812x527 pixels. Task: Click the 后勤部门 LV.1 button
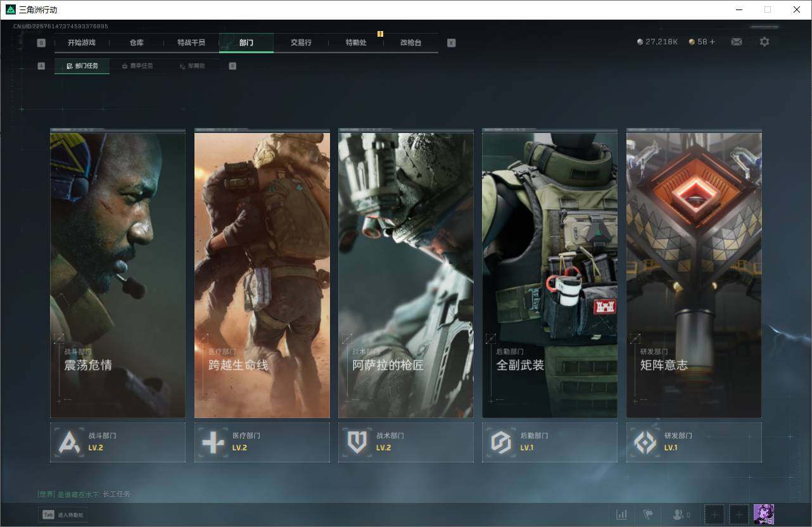click(x=549, y=442)
